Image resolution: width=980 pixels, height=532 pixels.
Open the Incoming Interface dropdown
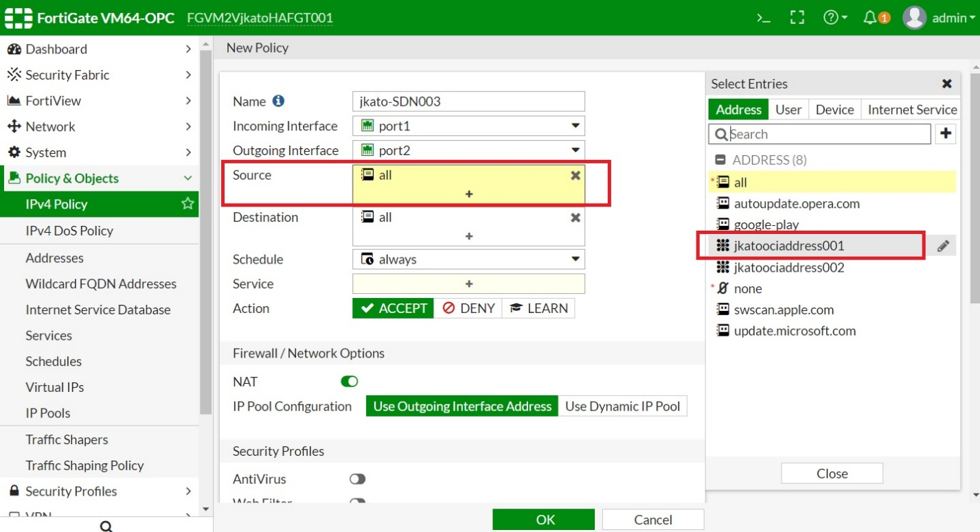[576, 126]
